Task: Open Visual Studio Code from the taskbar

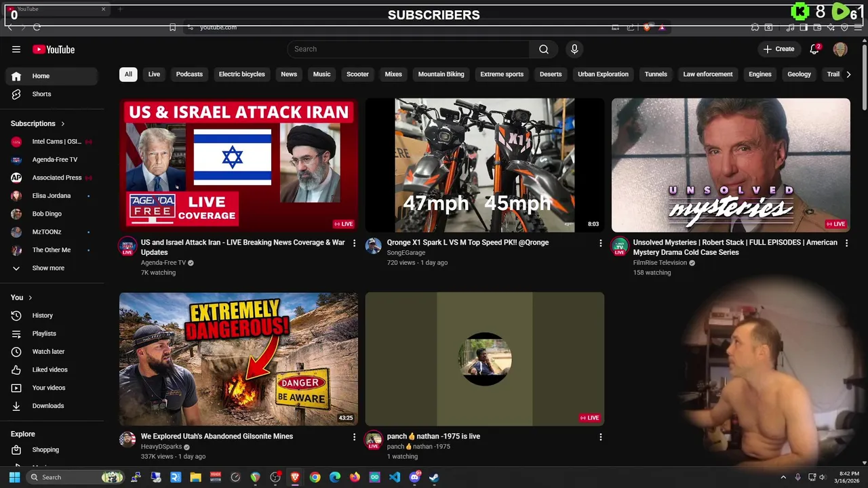Action: pyautogui.click(x=395, y=477)
